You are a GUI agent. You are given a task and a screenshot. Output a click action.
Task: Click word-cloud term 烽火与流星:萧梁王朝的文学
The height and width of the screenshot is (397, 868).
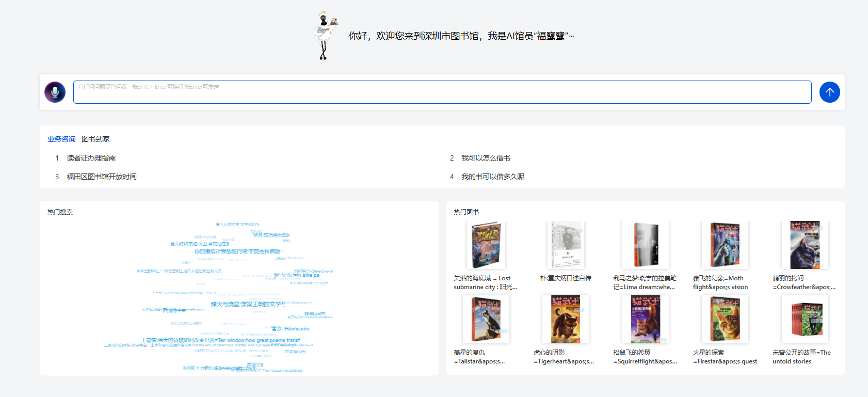[248, 304]
